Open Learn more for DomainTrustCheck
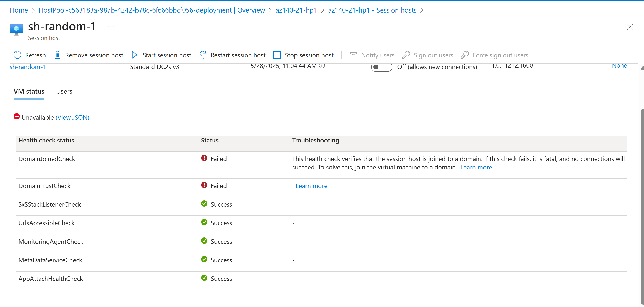 (x=311, y=186)
